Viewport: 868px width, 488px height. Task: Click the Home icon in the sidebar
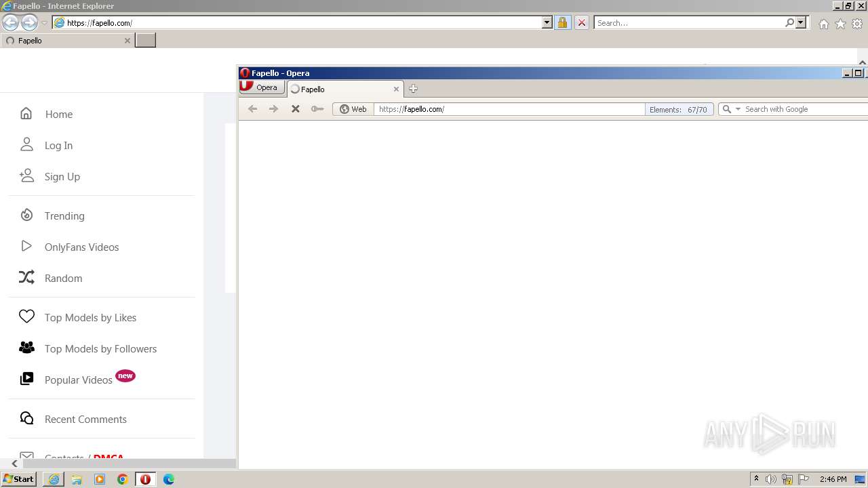pyautogui.click(x=26, y=114)
